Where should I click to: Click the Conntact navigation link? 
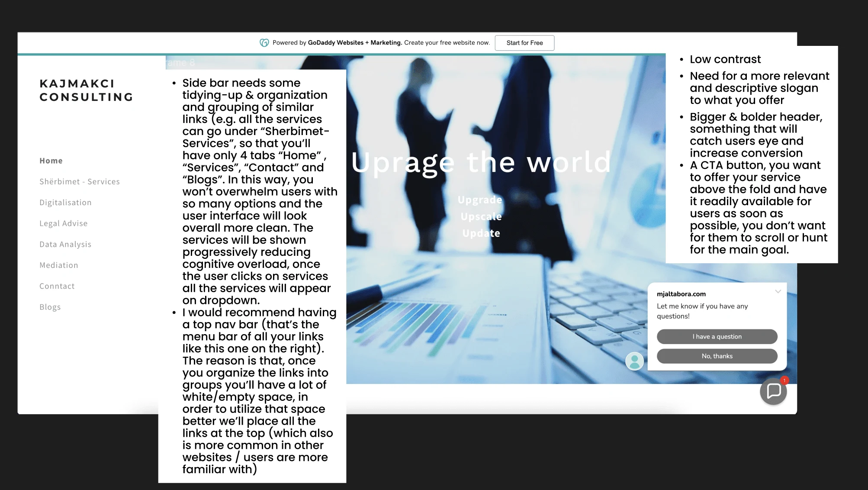tap(57, 286)
